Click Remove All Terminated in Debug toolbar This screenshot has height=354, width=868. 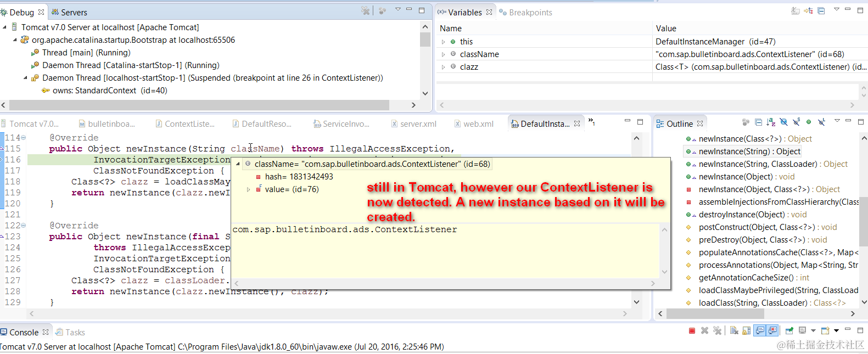[x=366, y=10]
